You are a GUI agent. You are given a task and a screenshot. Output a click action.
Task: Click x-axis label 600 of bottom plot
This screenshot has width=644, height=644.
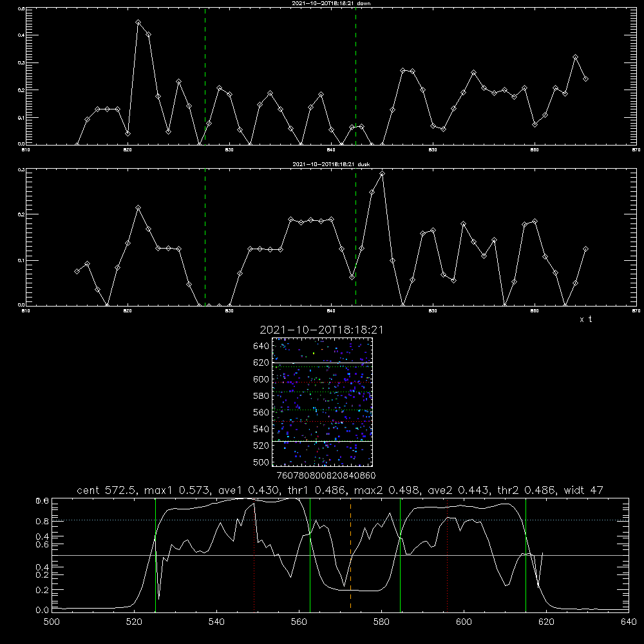coord(464,622)
